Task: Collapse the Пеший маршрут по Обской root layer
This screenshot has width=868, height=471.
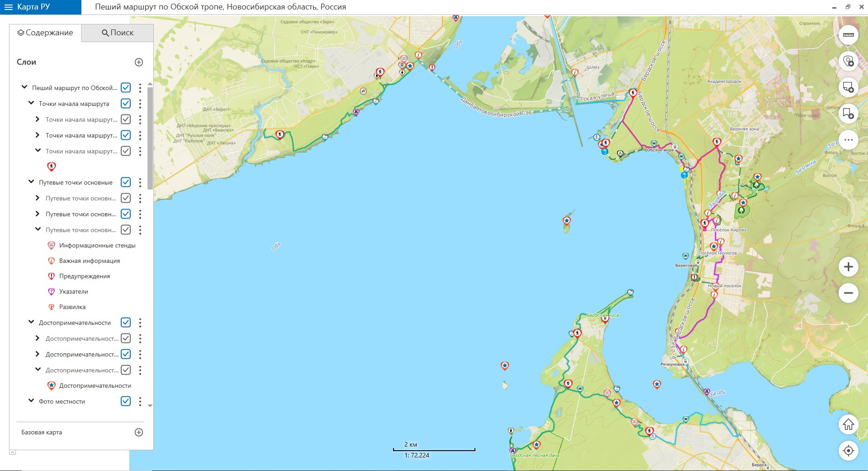Action: 24,87
